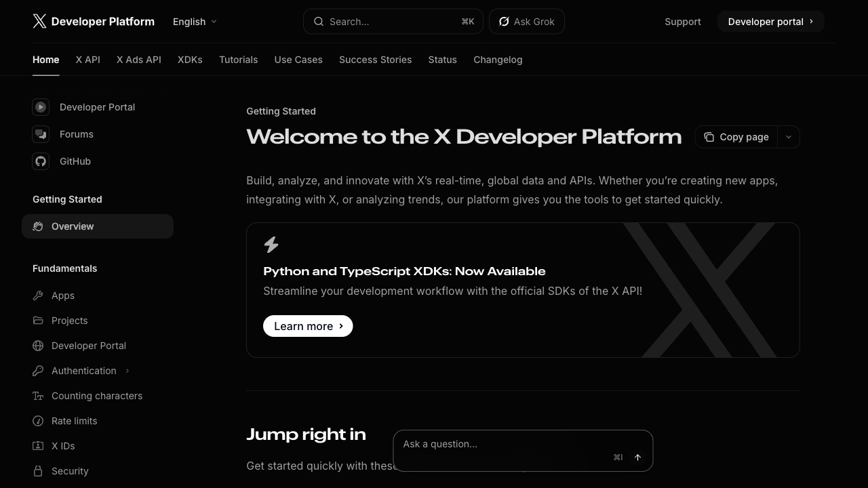Viewport: 868px width, 488px height.
Task: Click the X IDs badge icon
Action: (x=38, y=446)
